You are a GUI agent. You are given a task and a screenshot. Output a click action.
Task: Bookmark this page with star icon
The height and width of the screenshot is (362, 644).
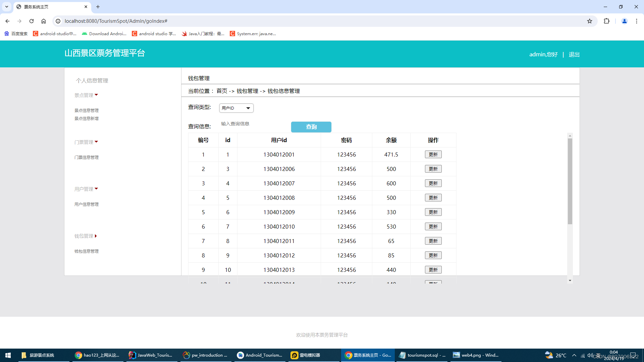coord(590,21)
